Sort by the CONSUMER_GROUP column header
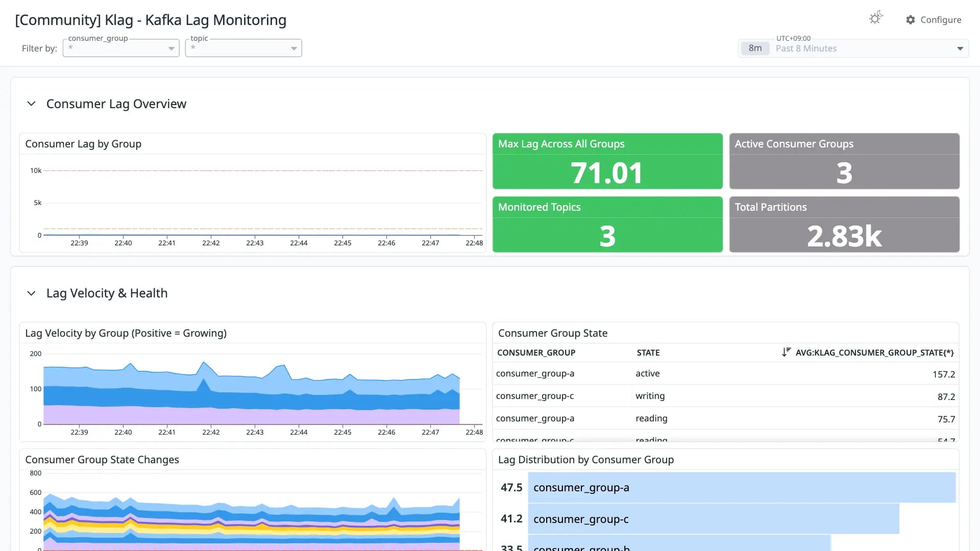980x551 pixels. [536, 353]
